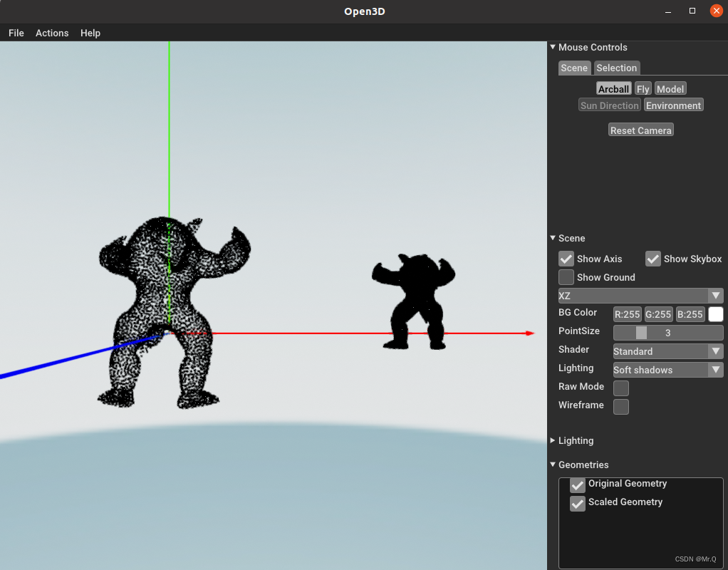Disable Show Skybox
The height and width of the screenshot is (570, 728).
(653, 259)
